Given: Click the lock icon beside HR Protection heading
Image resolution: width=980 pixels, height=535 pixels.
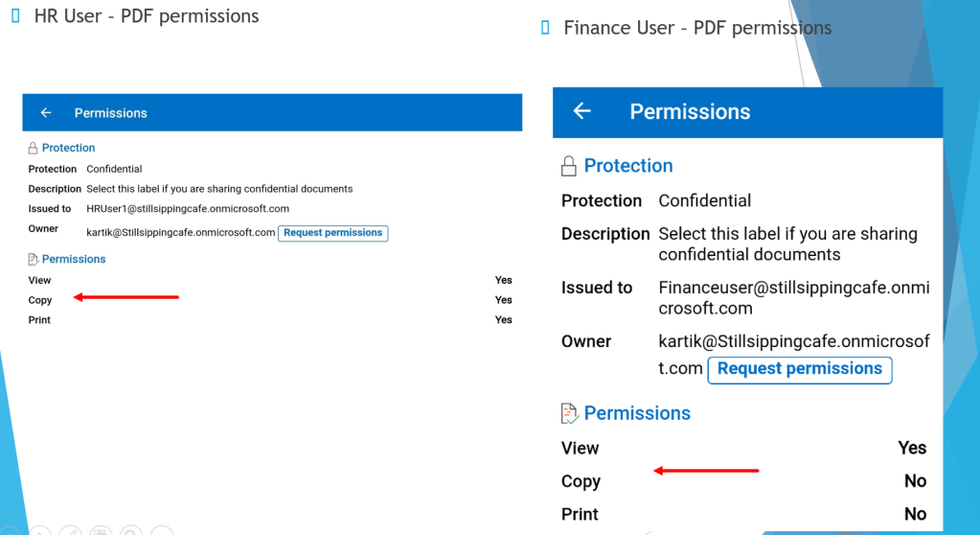Looking at the screenshot, I should coord(33,149).
